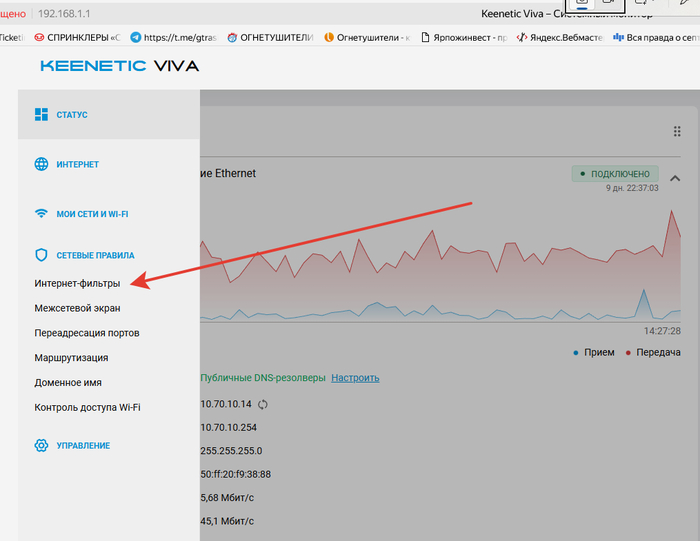The width and height of the screenshot is (700, 541).
Task: Open the Telegram t.me/gtras bookmark
Action: coord(172,37)
